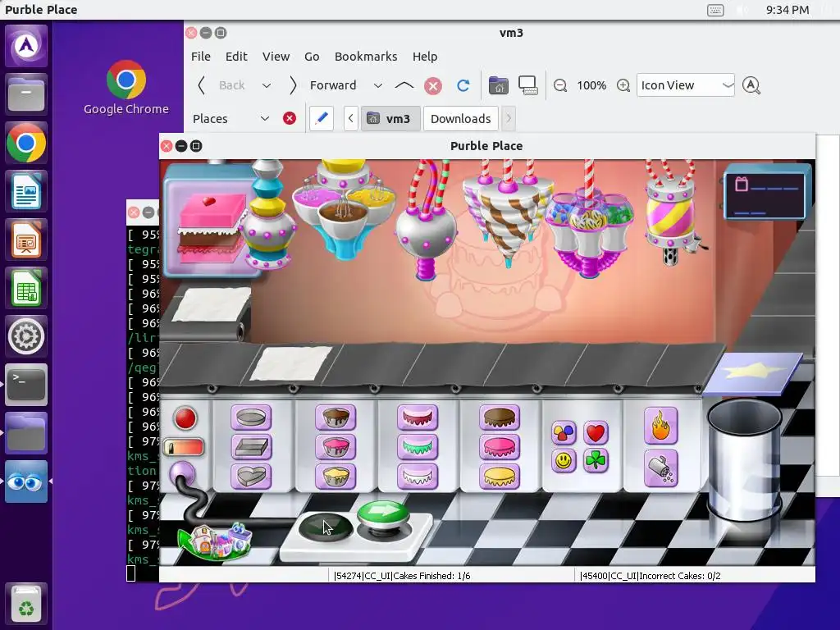Expand the Back history dropdown arrow
This screenshot has height=630, width=840.
pyautogui.click(x=267, y=85)
